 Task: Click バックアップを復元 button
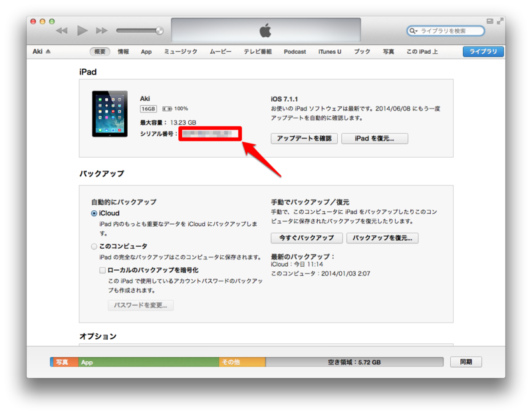coord(382,238)
